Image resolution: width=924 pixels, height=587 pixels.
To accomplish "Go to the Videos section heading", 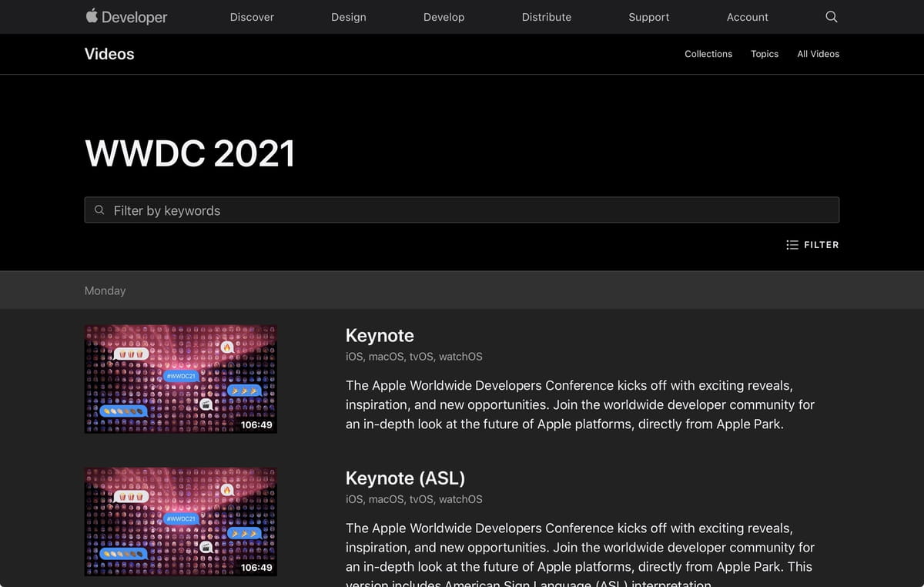I will [109, 54].
